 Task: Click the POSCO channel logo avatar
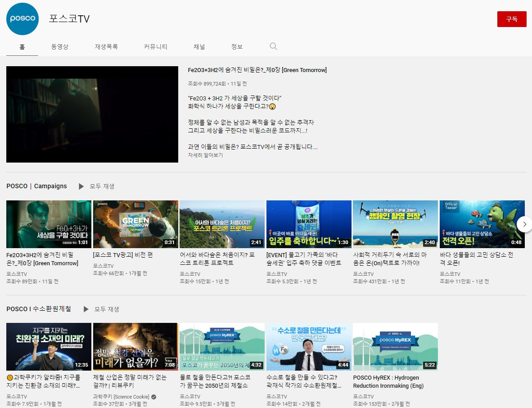click(x=23, y=18)
